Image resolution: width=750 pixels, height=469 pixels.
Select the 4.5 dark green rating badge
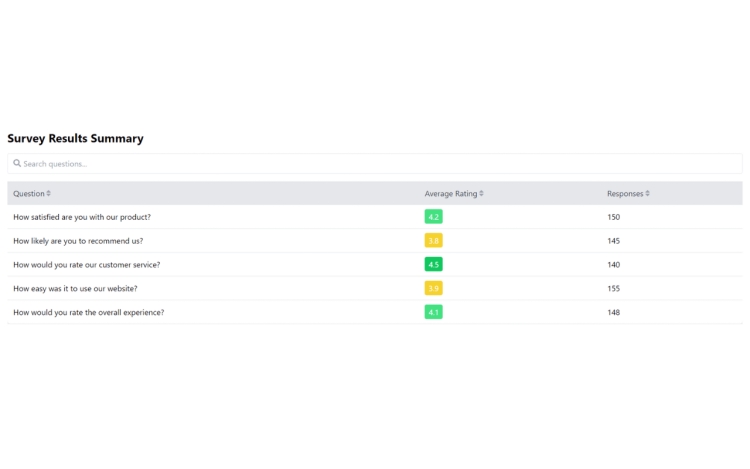pos(433,264)
